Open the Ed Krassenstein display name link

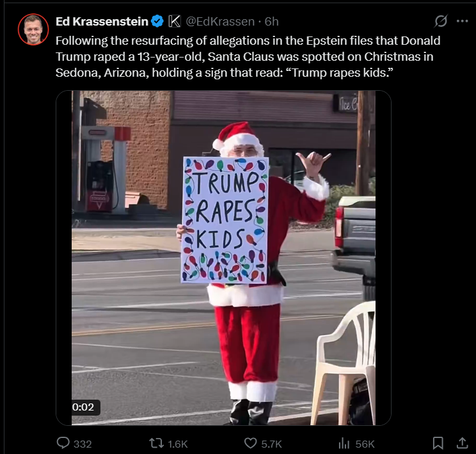pos(102,22)
